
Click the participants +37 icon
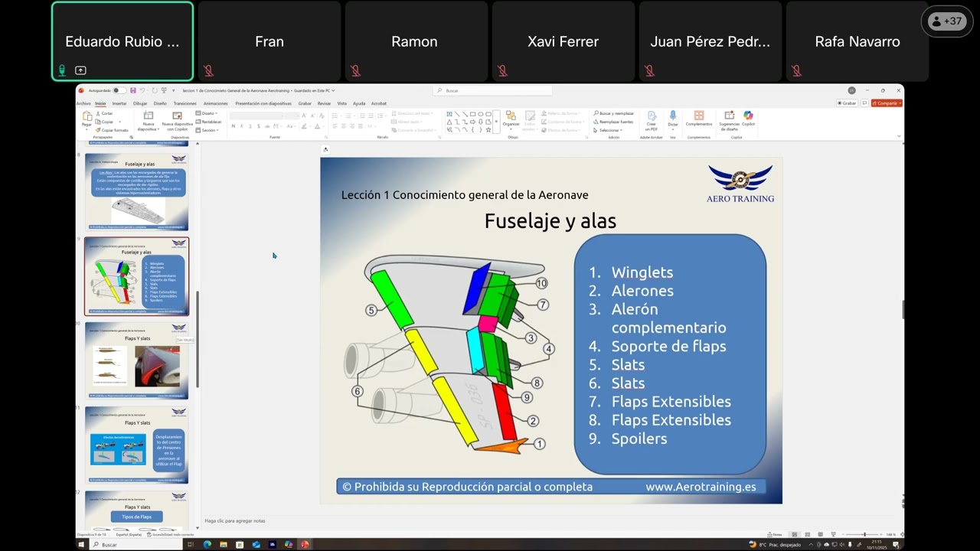pyautogui.click(x=948, y=21)
